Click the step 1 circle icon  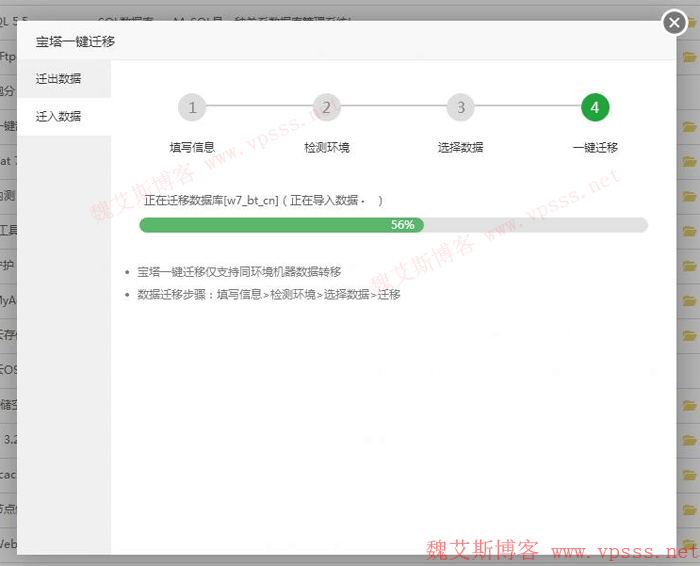pos(192,107)
